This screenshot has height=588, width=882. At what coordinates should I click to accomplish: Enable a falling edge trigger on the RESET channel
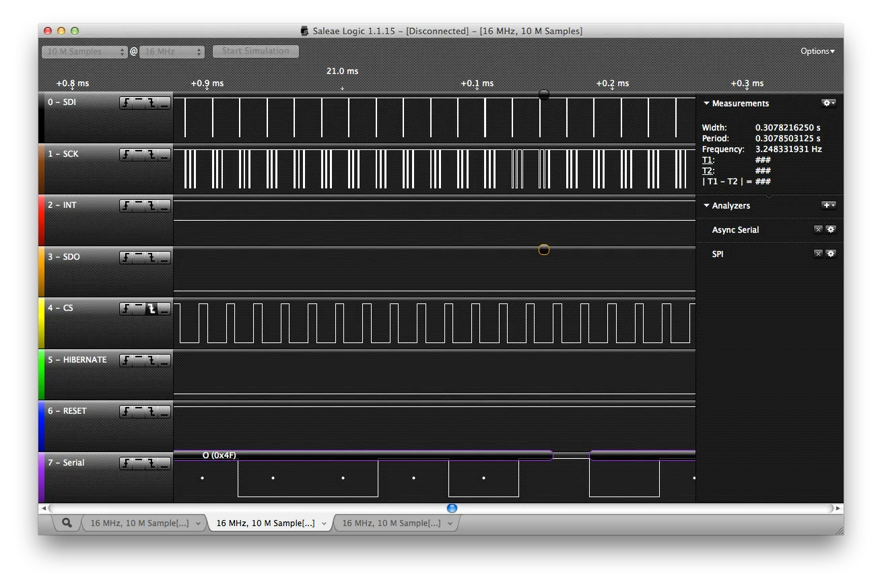151,411
